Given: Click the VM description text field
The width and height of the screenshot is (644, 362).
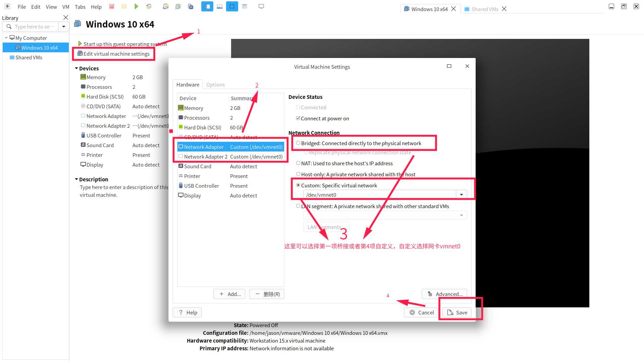Looking at the screenshot, I should 124,191.
